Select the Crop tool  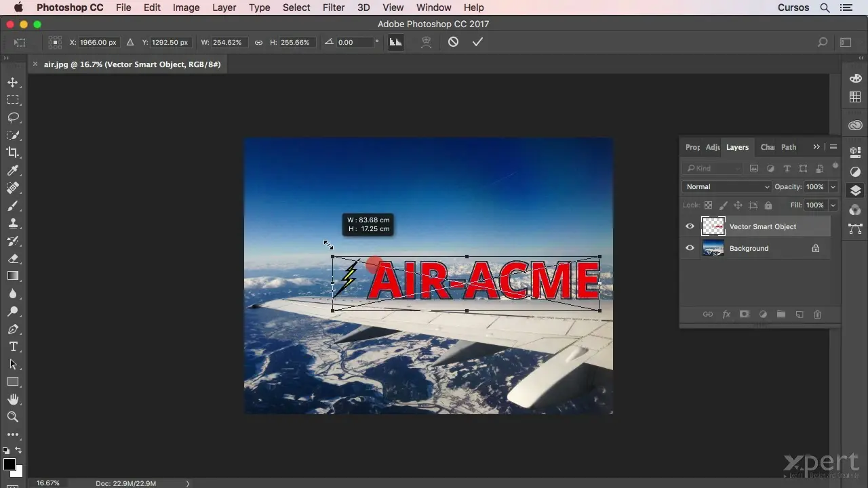click(x=13, y=152)
